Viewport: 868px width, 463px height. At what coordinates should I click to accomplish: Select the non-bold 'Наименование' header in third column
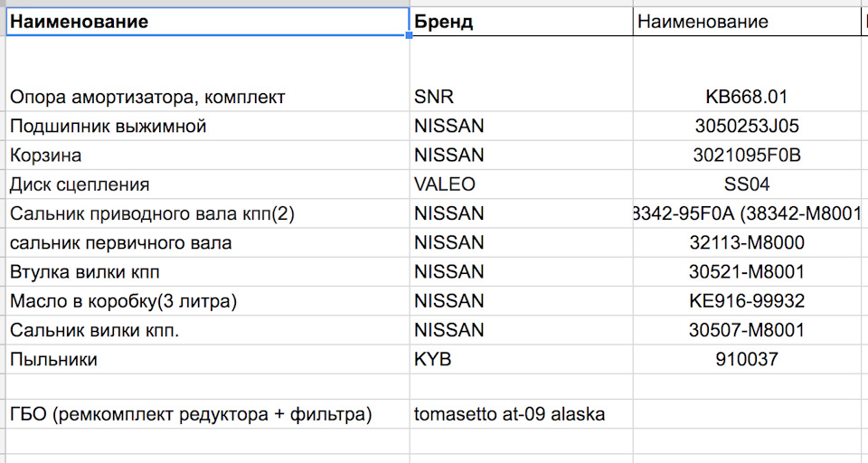click(747, 22)
